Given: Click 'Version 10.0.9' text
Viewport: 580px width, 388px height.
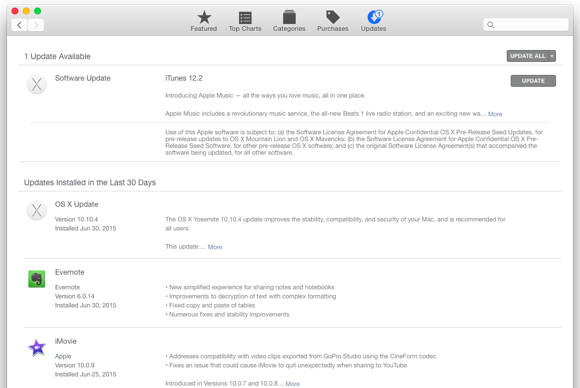Looking at the screenshot, I should pyautogui.click(x=74, y=365).
